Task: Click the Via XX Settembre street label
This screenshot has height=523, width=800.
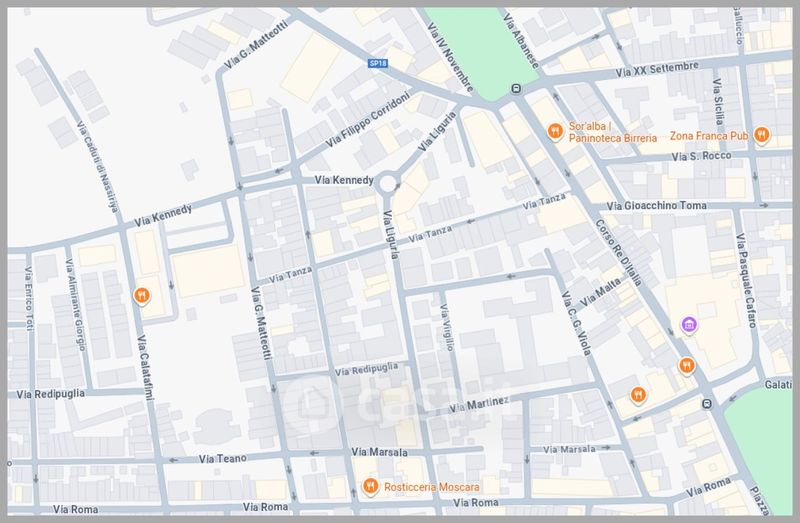Action: click(657, 70)
